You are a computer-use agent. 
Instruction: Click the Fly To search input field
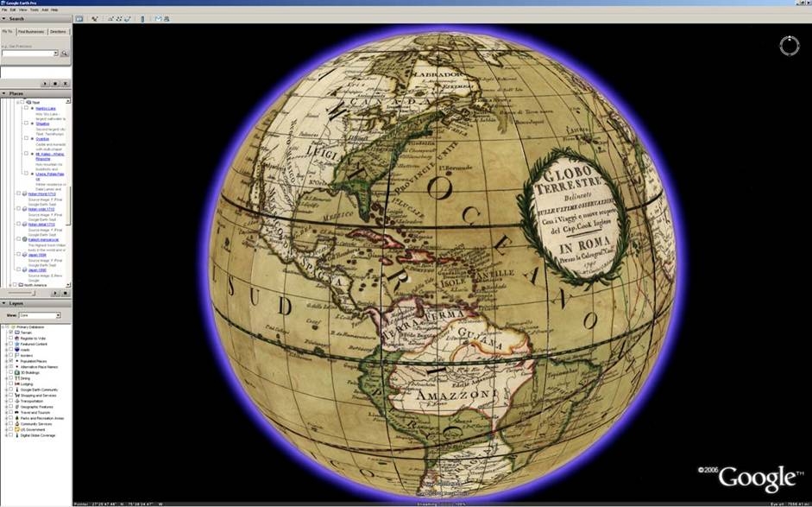pos(28,54)
